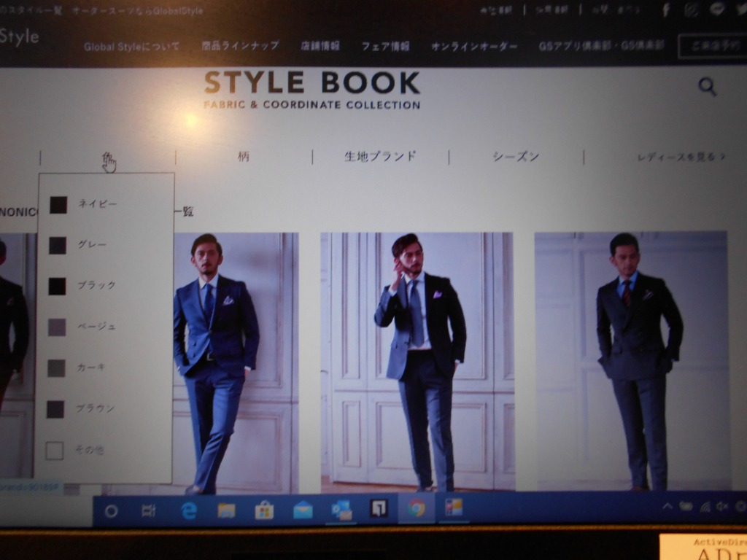Open the 店舗情報 menu item
The height and width of the screenshot is (560, 747).
pos(320,46)
